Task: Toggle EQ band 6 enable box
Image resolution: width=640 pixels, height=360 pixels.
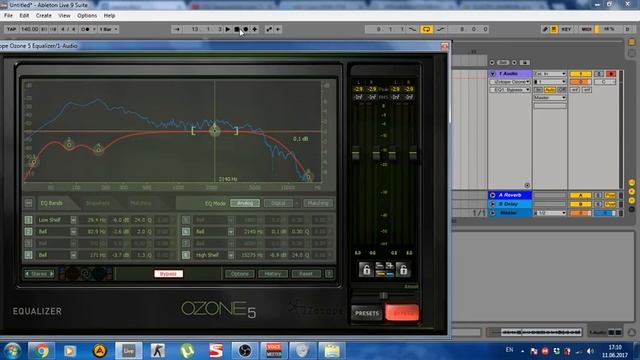Action: 186,231
